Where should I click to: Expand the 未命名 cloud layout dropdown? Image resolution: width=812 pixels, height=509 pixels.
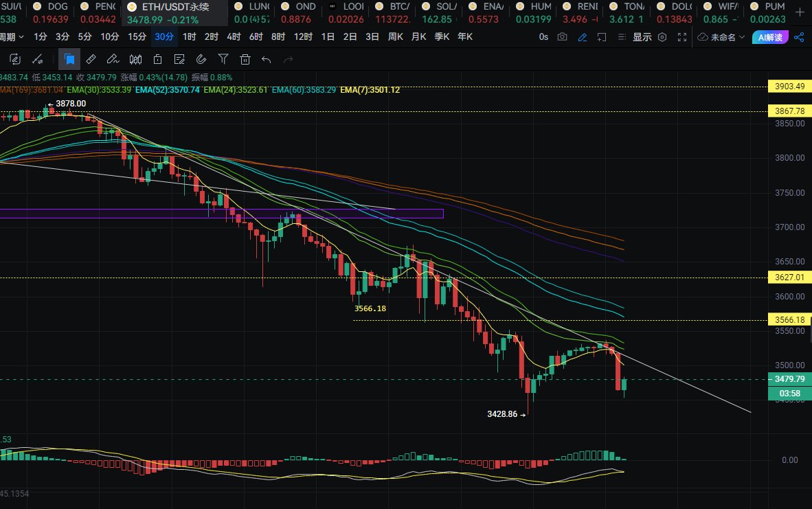click(x=721, y=37)
